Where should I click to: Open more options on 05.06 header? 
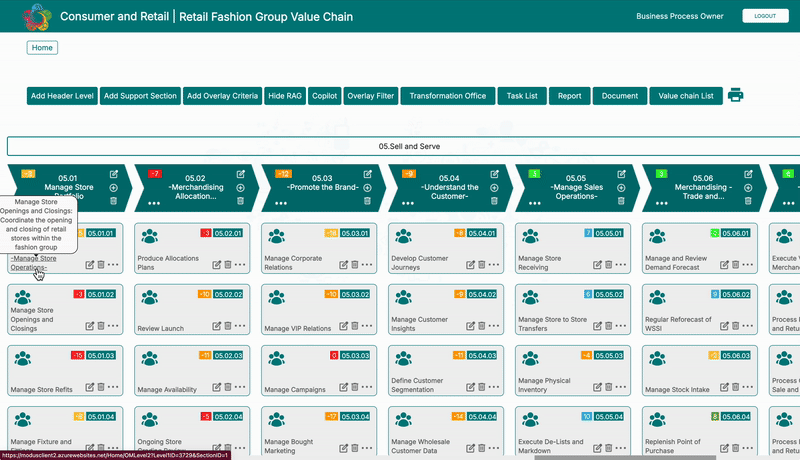point(662,203)
